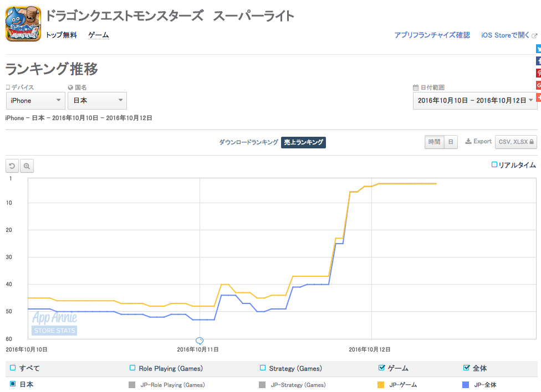
Task: Open the iPhone device dropdown
Action: (x=35, y=101)
